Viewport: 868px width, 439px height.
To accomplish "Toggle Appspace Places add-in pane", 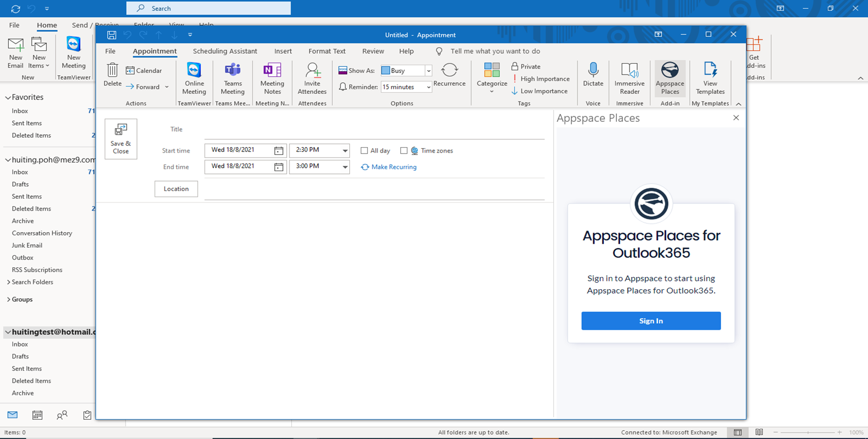I will [670, 78].
